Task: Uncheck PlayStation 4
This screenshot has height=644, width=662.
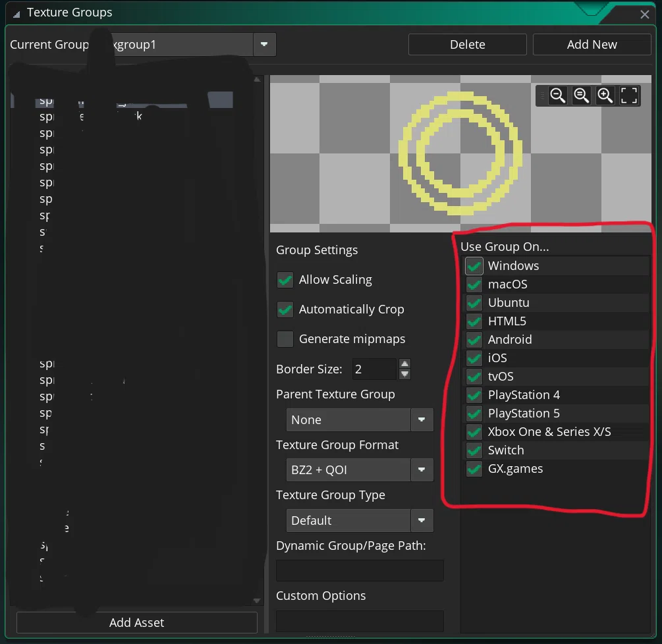Action: (x=474, y=395)
